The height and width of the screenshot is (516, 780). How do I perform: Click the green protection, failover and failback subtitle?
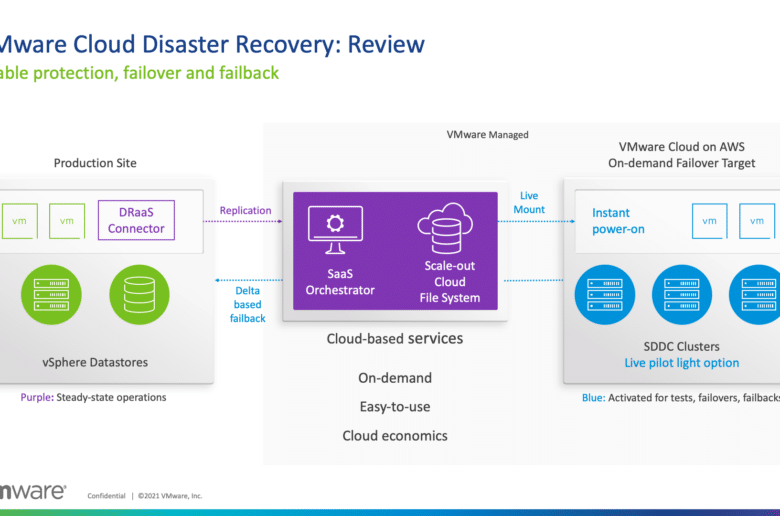coord(139,73)
